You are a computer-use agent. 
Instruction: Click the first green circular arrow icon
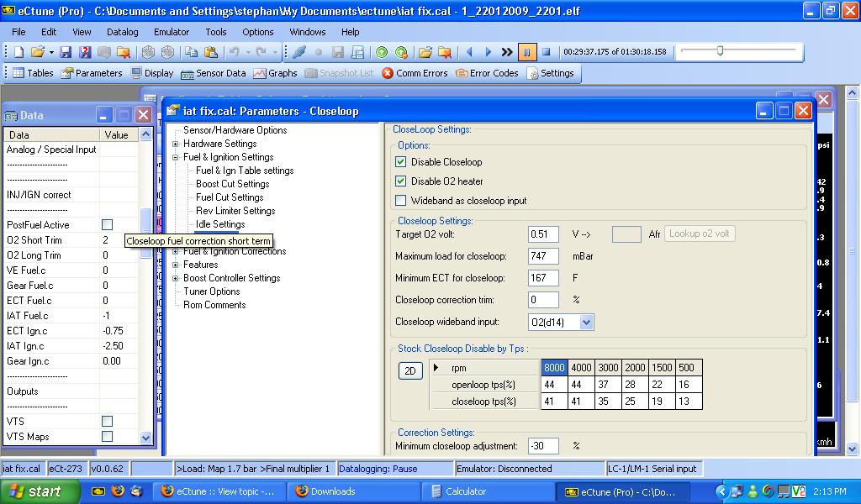(382, 52)
